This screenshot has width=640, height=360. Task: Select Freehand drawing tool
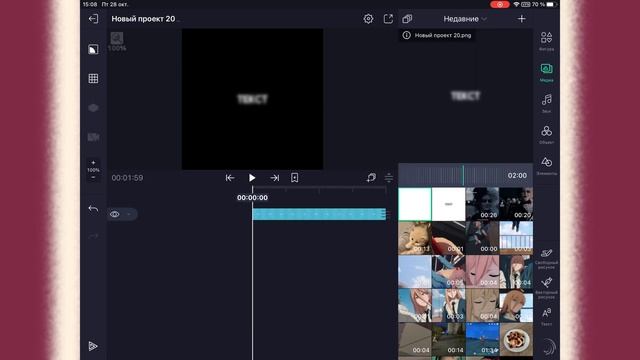coord(547,258)
